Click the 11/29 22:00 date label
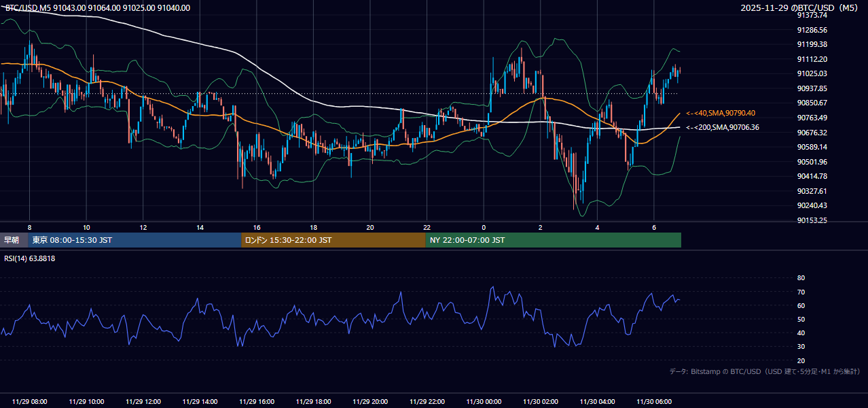The width and height of the screenshot is (868, 408). 427,401
